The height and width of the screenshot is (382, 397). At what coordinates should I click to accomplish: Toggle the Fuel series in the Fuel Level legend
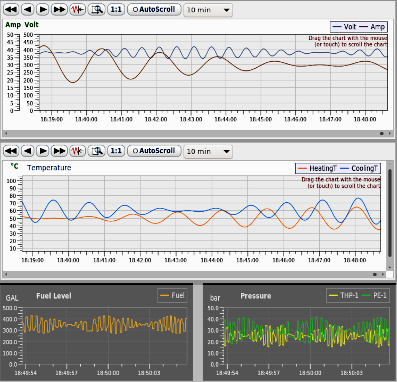point(172,295)
